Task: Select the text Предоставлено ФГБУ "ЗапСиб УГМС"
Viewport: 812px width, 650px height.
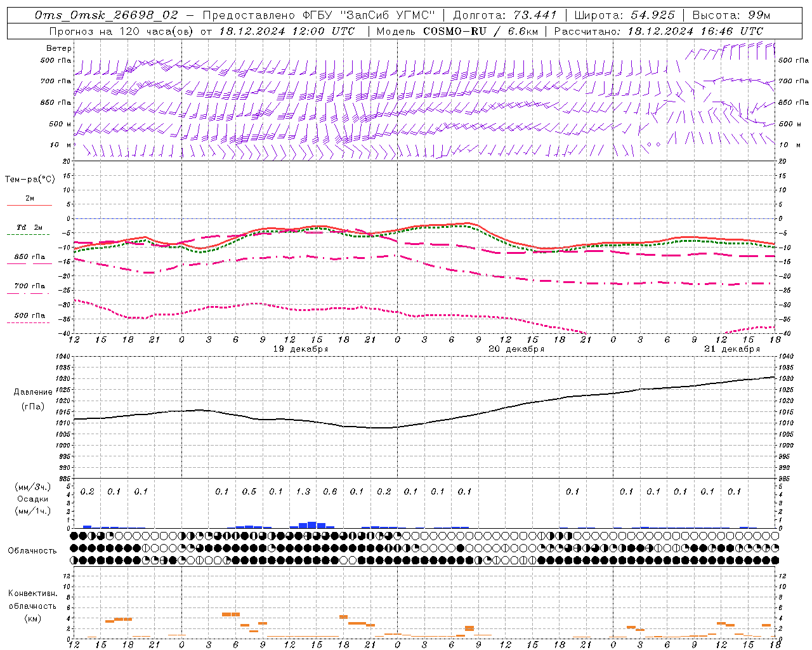Action: pos(319,15)
